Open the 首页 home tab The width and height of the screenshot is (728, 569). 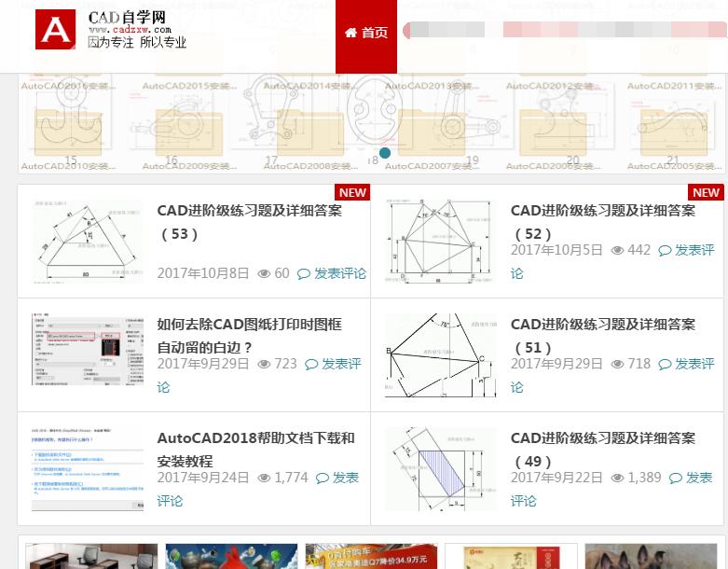365,36
